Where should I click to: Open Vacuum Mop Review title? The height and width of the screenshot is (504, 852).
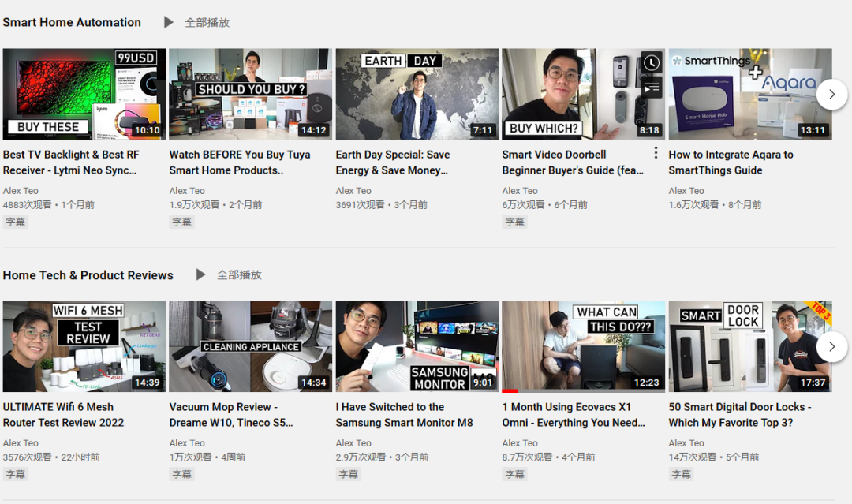(x=231, y=415)
